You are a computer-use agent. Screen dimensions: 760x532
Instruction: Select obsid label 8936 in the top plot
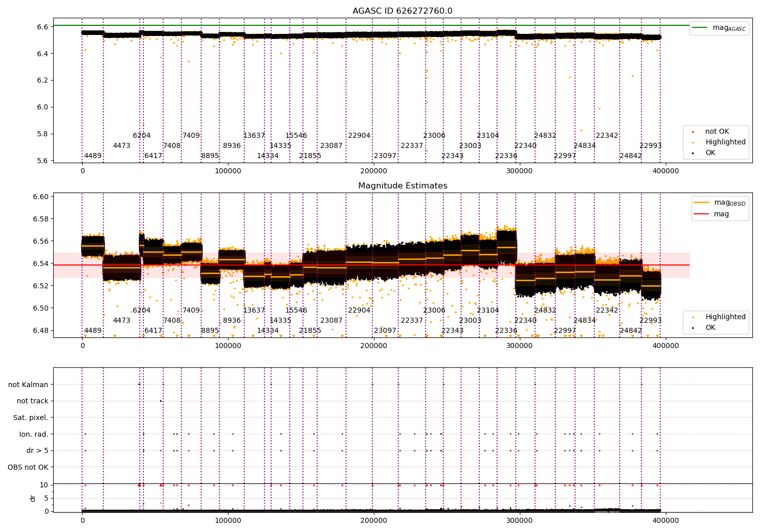tap(232, 146)
